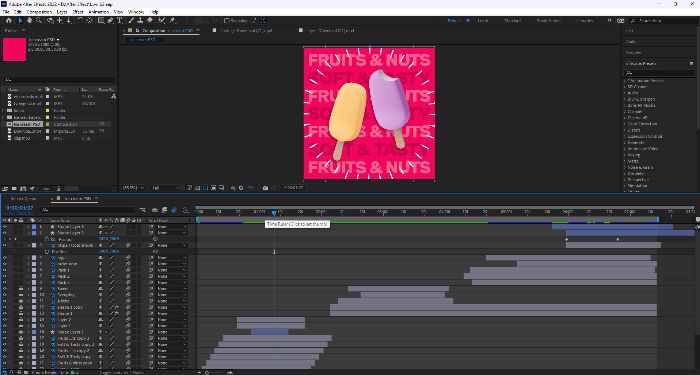
Task: Click the timeline Frame Blending master icon
Action: pyautogui.click(x=164, y=210)
